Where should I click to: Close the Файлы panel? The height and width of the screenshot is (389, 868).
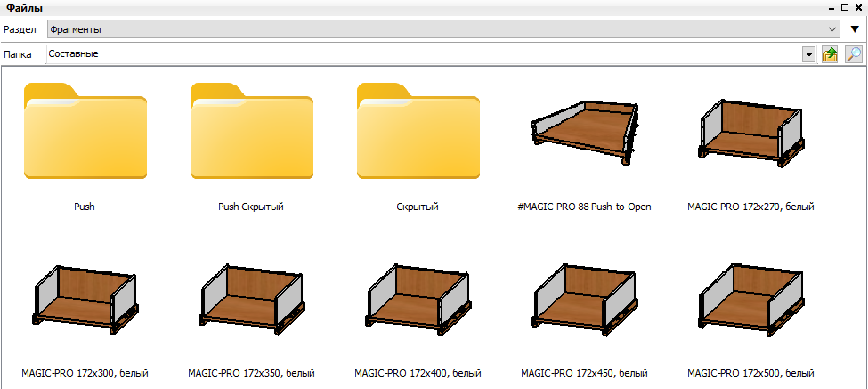857,8
